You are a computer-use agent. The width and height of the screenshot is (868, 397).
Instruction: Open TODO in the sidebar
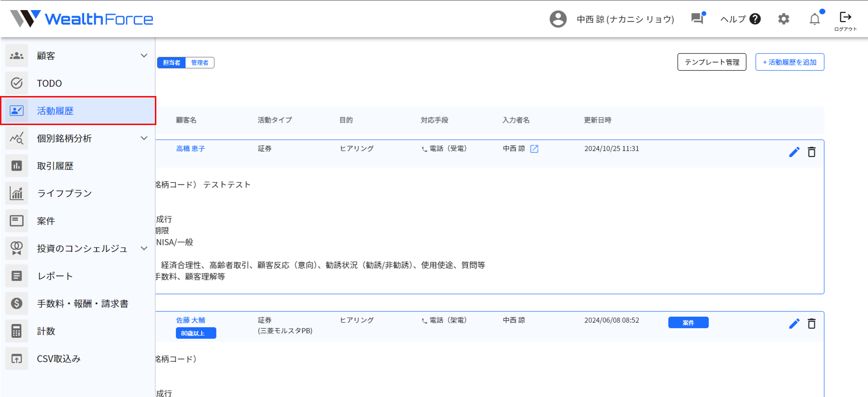(49, 83)
